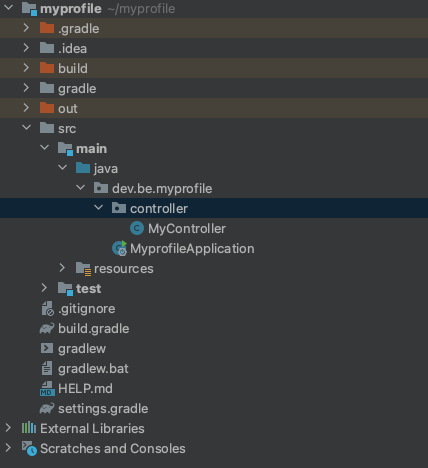Image resolution: width=428 pixels, height=468 pixels.
Task: Select the src folder label
Action: (x=67, y=129)
